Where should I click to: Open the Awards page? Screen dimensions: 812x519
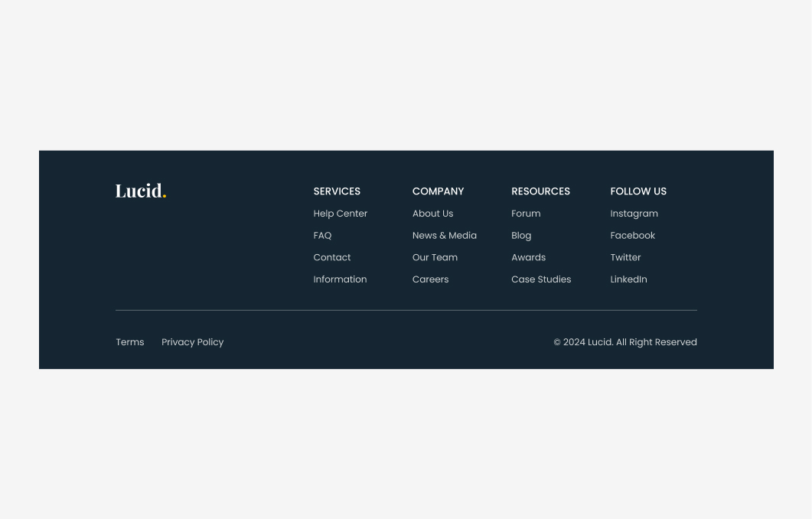click(x=528, y=257)
